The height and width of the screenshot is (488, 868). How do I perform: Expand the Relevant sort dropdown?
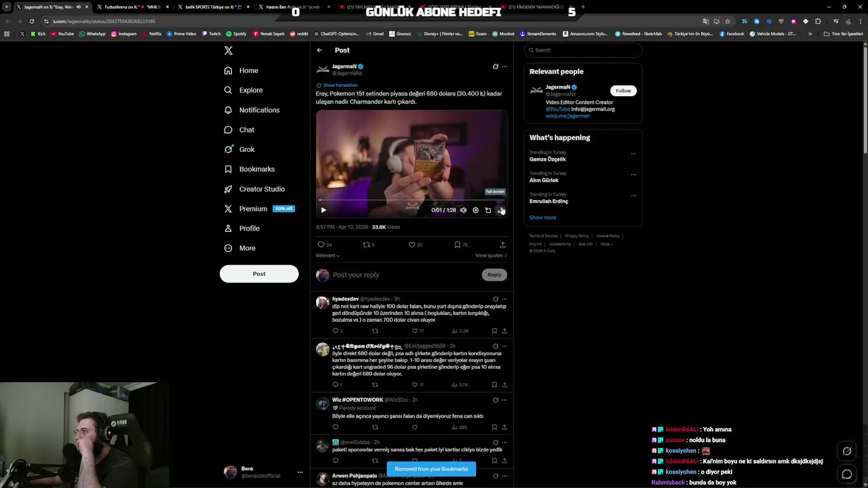(x=328, y=256)
